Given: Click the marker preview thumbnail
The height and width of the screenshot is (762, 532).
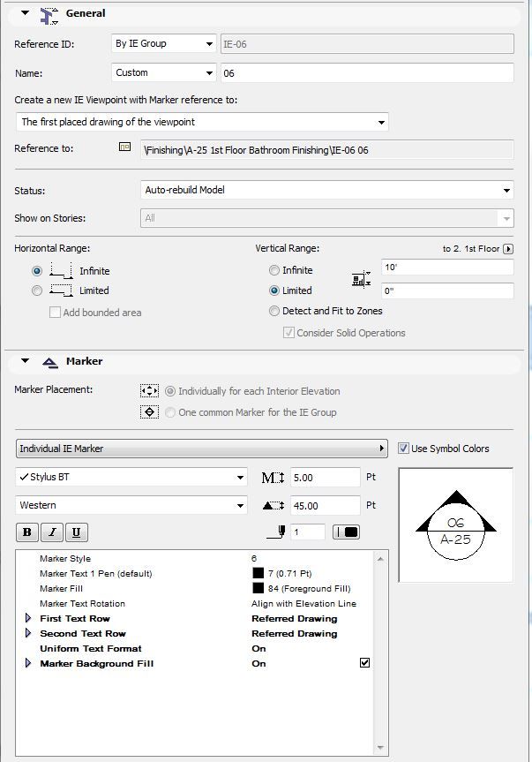Looking at the screenshot, I should click(455, 524).
